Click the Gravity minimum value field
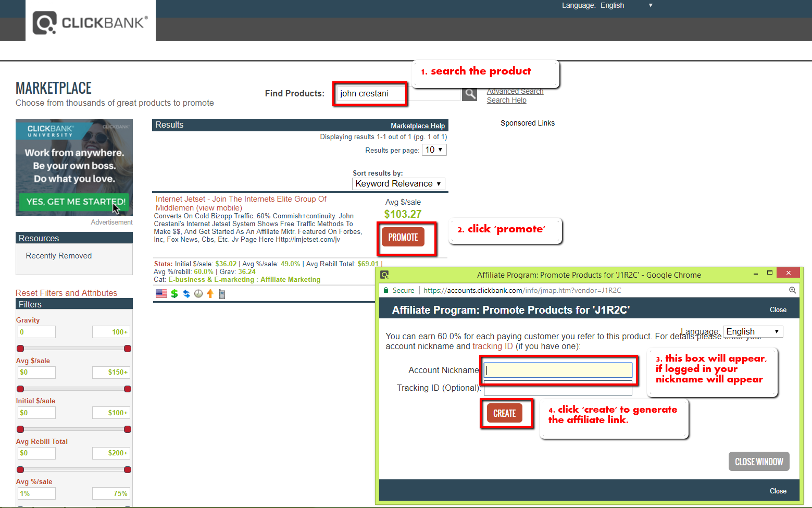Screen dimensions: 812x508 [37, 332]
